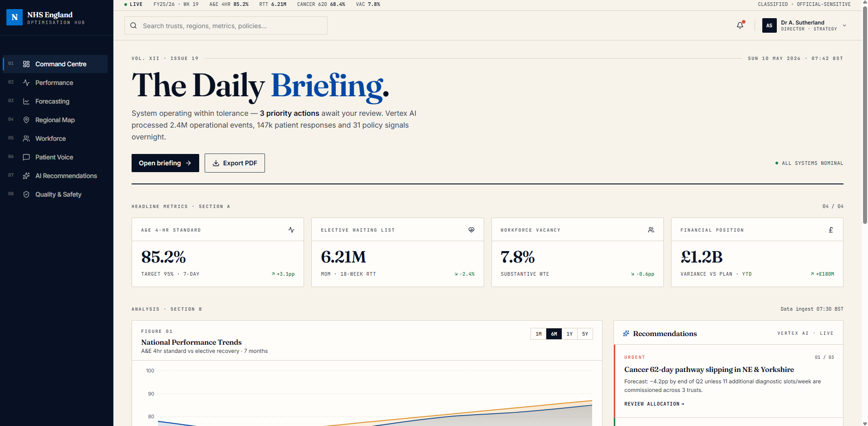Click the -0.6pp trend value
This screenshot has height=426, width=868.
tap(642, 274)
